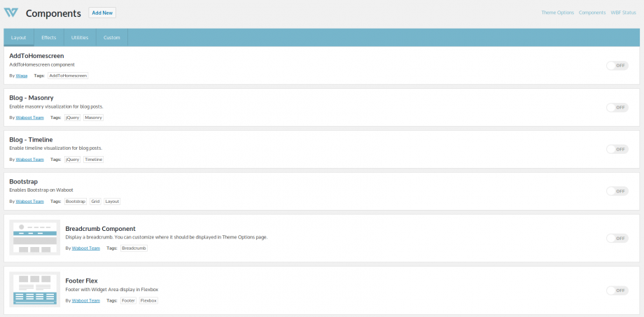Click Waboot Team link under Blog - Masonry
The width and height of the screenshot is (644, 317).
30,118
